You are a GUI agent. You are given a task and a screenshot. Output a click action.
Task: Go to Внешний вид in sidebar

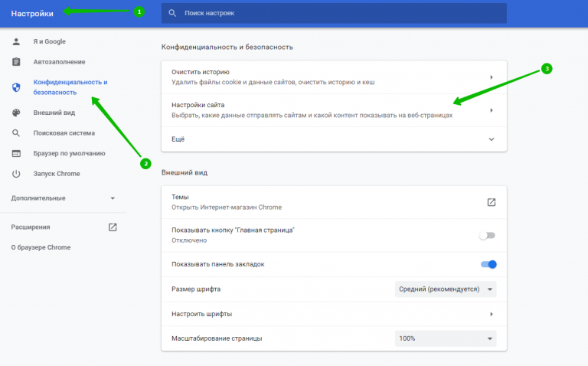[x=54, y=113]
